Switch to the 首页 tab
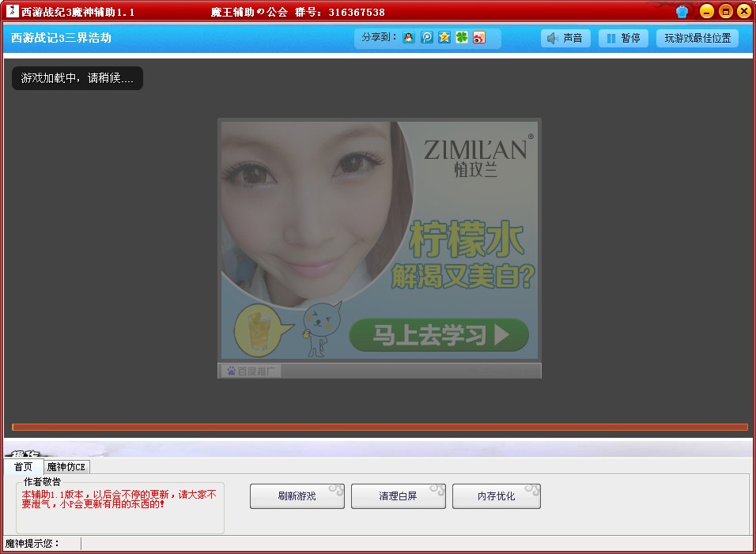The height and width of the screenshot is (554, 756). (x=24, y=466)
